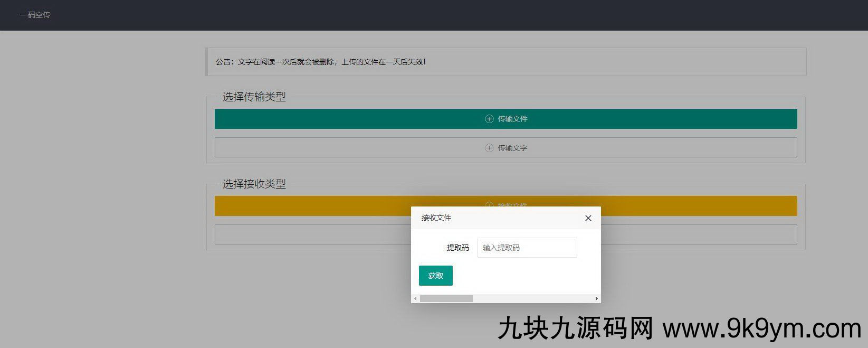Click the dialog scrollbar left arrow
This screenshot has height=348, width=868.
click(415, 299)
